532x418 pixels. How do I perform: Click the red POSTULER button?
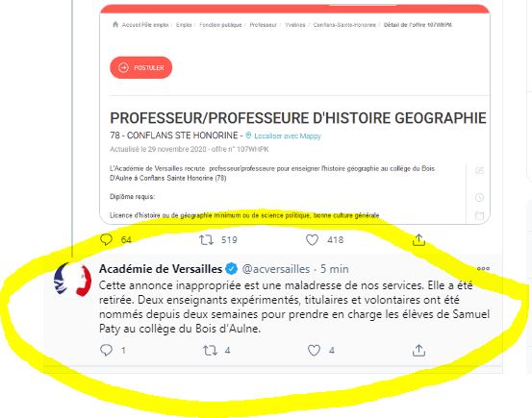(x=140, y=67)
